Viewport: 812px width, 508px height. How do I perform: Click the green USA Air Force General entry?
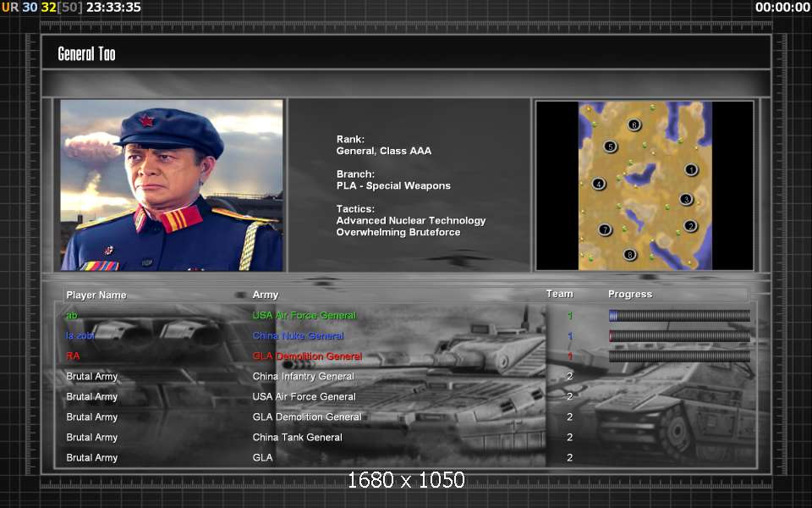click(304, 316)
